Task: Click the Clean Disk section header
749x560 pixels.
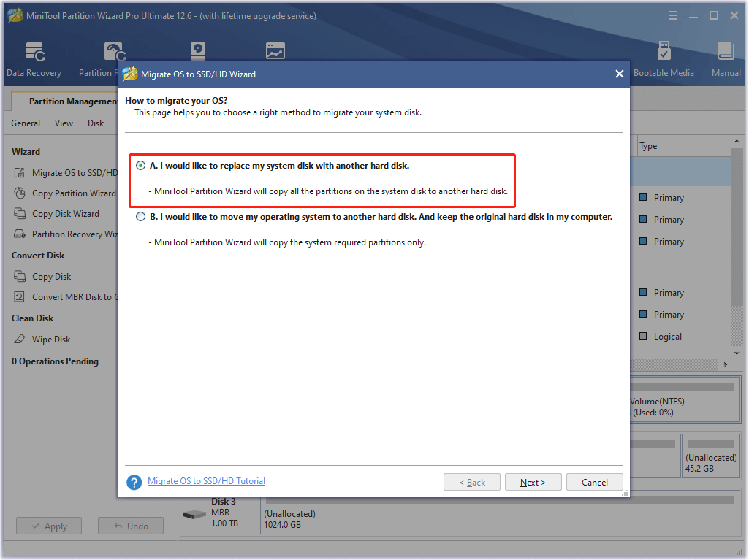Action: [32, 318]
